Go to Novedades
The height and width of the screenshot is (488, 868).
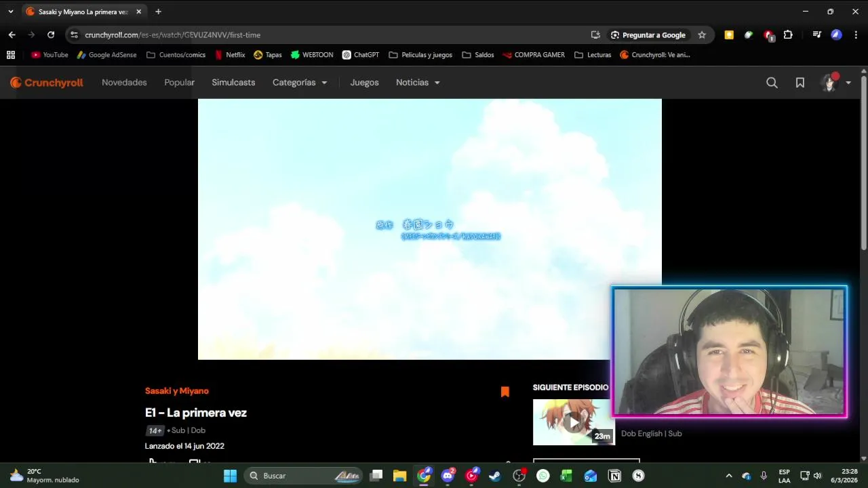(124, 83)
